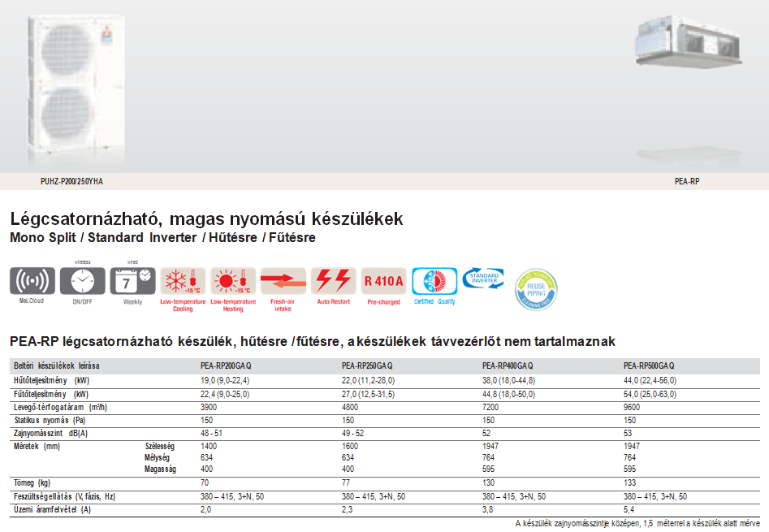Click the R 410A Pre-charged icon
769x532 pixels.
(383, 281)
